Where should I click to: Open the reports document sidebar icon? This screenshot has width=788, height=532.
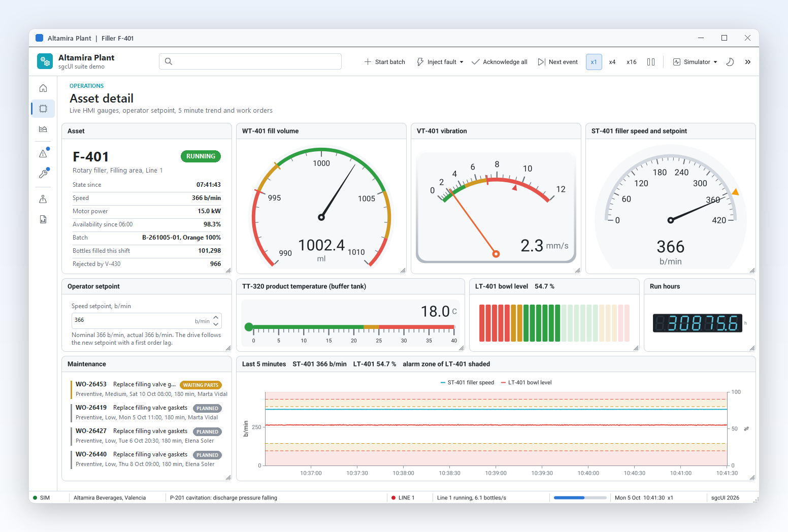point(43,219)
